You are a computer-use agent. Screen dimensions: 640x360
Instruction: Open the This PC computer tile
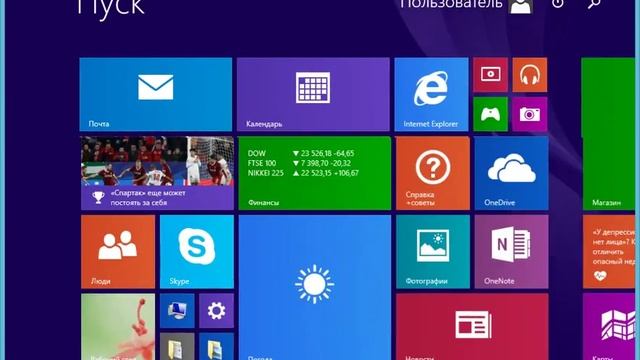177,311
